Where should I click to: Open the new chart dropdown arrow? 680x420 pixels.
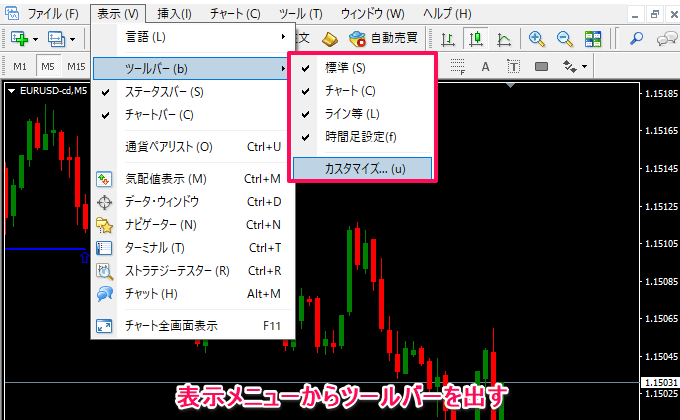(x=36, y=39)
